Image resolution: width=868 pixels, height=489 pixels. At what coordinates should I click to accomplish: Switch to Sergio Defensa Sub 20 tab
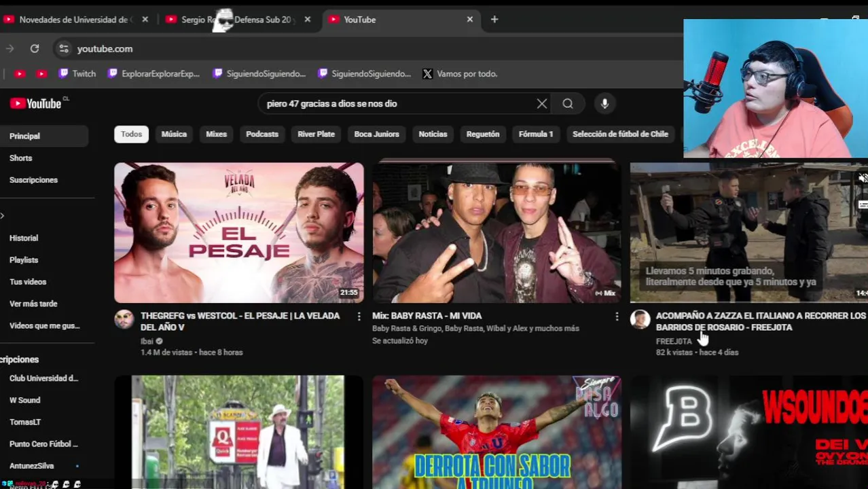(x=239, y=20)
